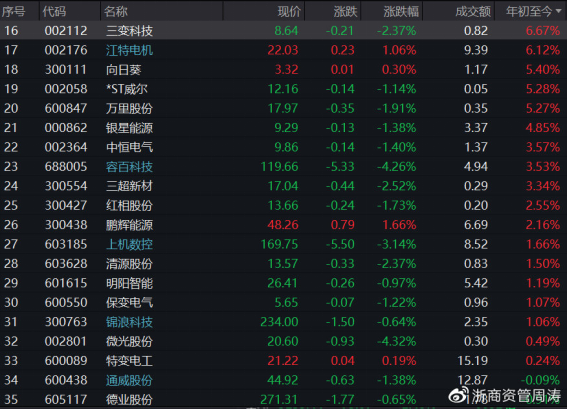This screenshot has height=409, width=567.
Task: Click stock code 603185
Action: click(66, 244)
